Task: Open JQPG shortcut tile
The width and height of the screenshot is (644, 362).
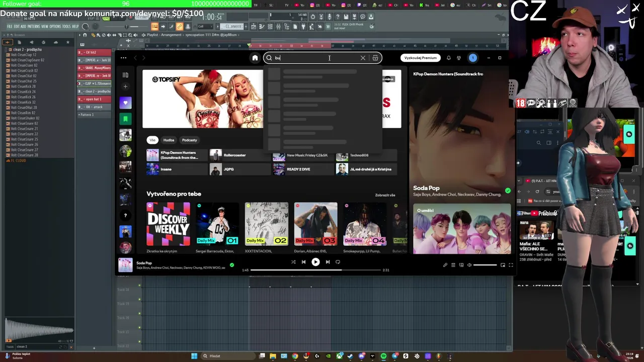Action: pyautogui.click(x=240, y=169)
